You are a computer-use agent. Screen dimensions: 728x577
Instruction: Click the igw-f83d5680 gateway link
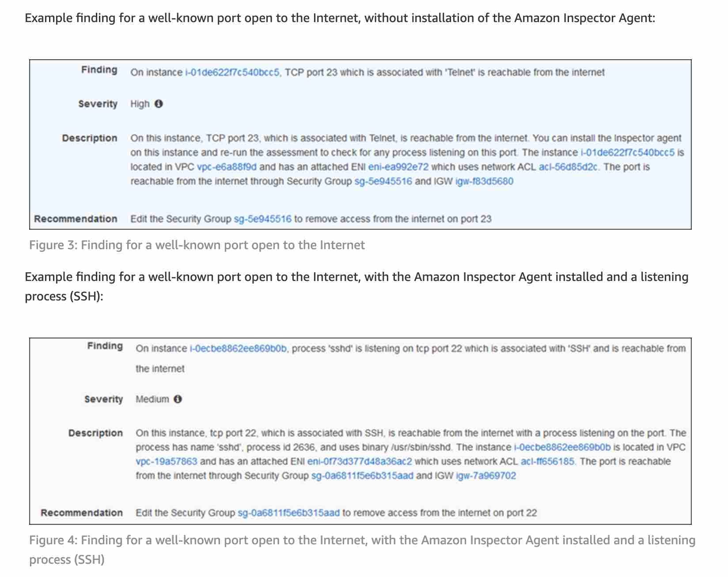click(484, 182)
